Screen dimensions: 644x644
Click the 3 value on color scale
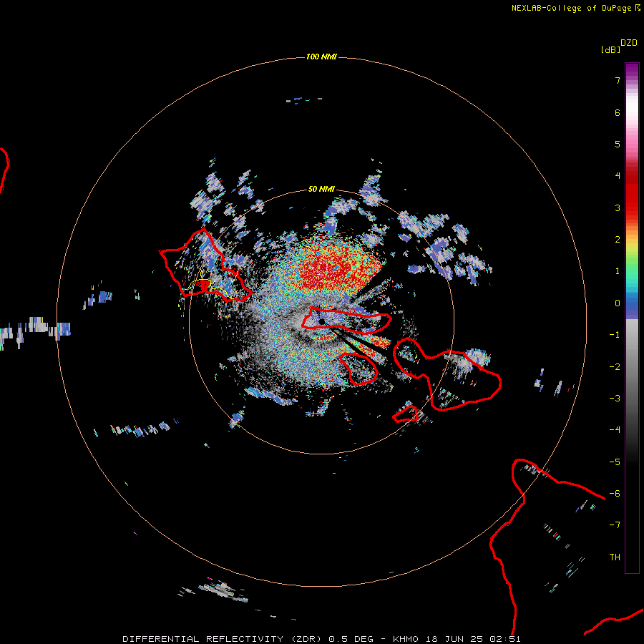pos(618,208)
